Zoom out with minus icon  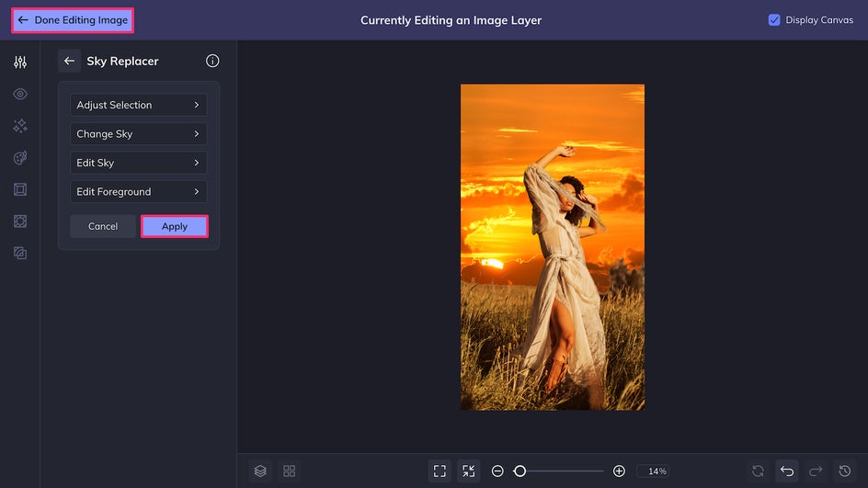(x=497, y=471)
